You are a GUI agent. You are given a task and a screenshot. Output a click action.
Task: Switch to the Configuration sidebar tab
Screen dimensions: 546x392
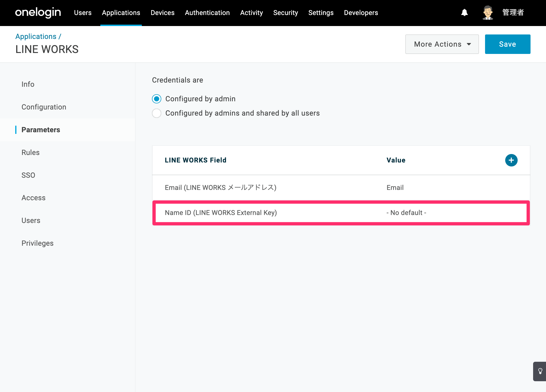44,107
